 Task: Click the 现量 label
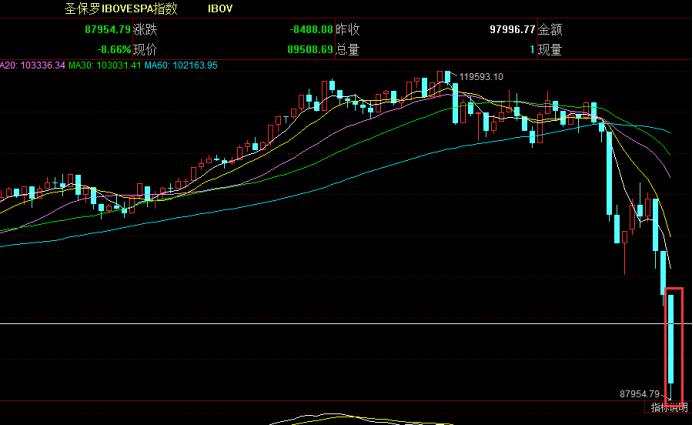pyautogui.click(x=550, y=49)
